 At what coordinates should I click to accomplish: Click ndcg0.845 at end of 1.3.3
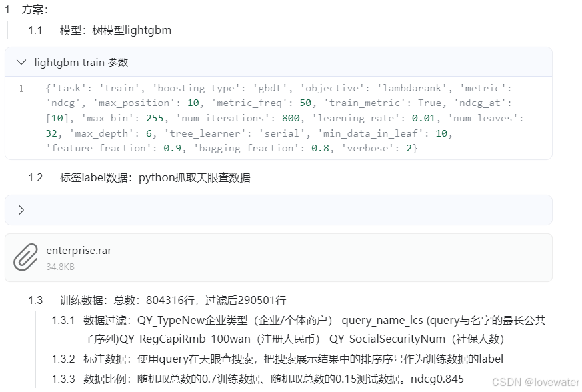pyautogui.click(x=437, y=379)
